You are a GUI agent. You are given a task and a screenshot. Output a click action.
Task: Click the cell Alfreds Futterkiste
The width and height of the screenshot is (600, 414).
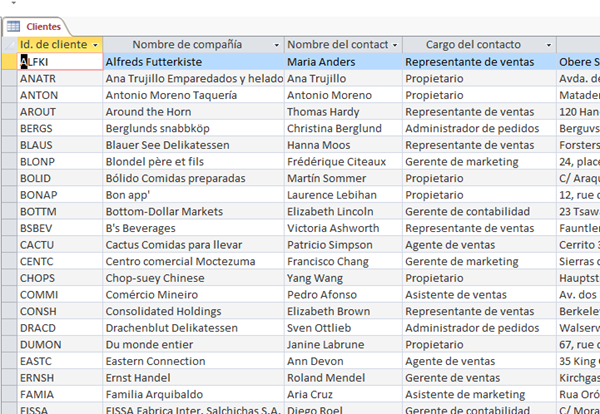193,62
